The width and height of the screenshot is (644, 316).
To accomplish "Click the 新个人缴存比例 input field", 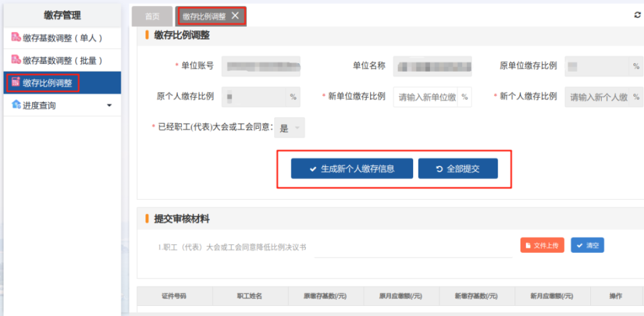I will [598, 97].
